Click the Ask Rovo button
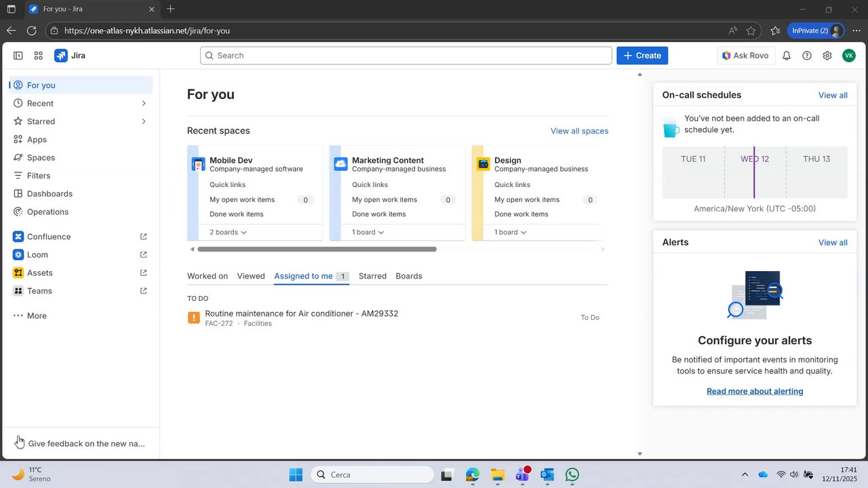This screenshot has height=488, width=868. coord(745,56)
